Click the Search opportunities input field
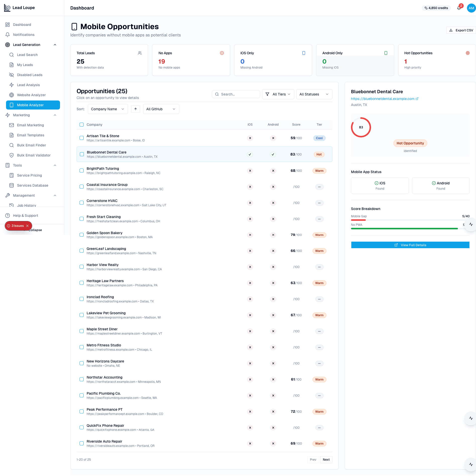 (236, 94)
